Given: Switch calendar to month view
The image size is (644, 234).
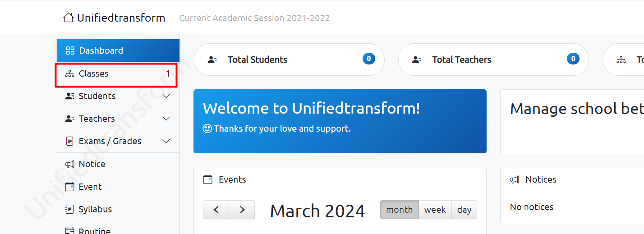Looking at the screenshot, I should point(400,210).
